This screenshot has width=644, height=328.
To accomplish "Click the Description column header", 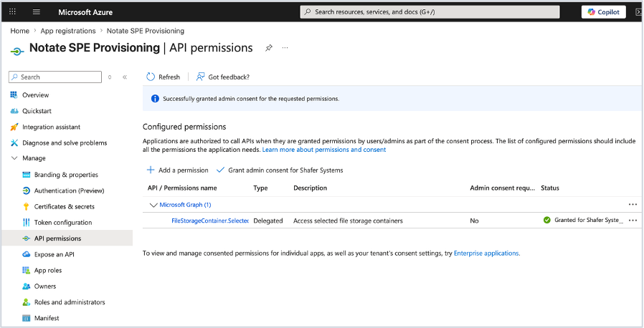I will click(310, 188).
